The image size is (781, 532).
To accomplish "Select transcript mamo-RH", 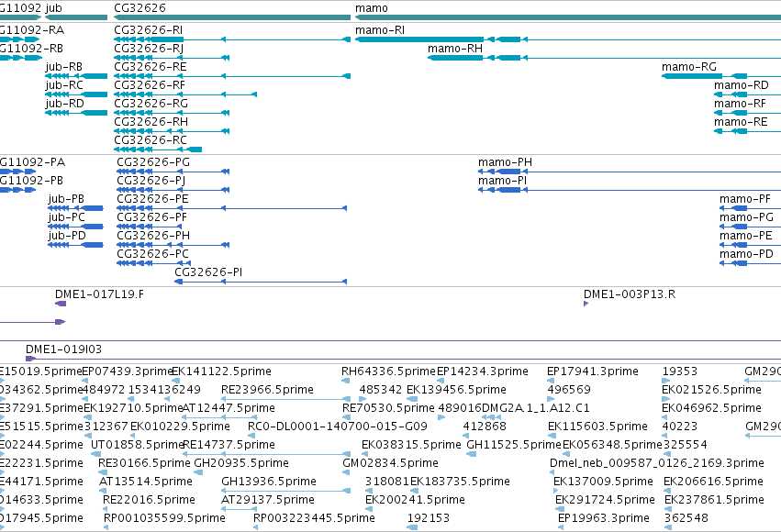I will (x=455, y=49).
